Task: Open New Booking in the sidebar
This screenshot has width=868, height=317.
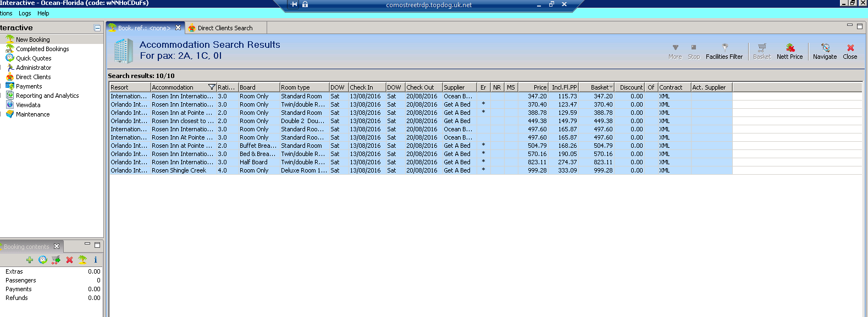Action: tap(33, 40)
